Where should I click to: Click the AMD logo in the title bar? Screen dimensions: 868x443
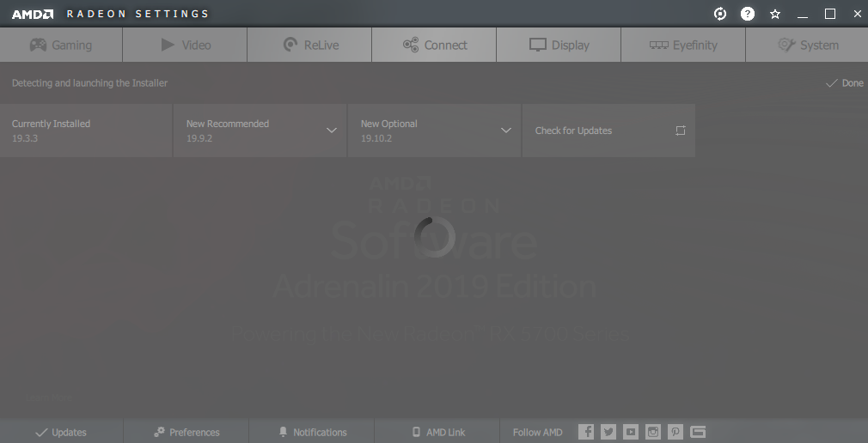[x=33, y=14]
